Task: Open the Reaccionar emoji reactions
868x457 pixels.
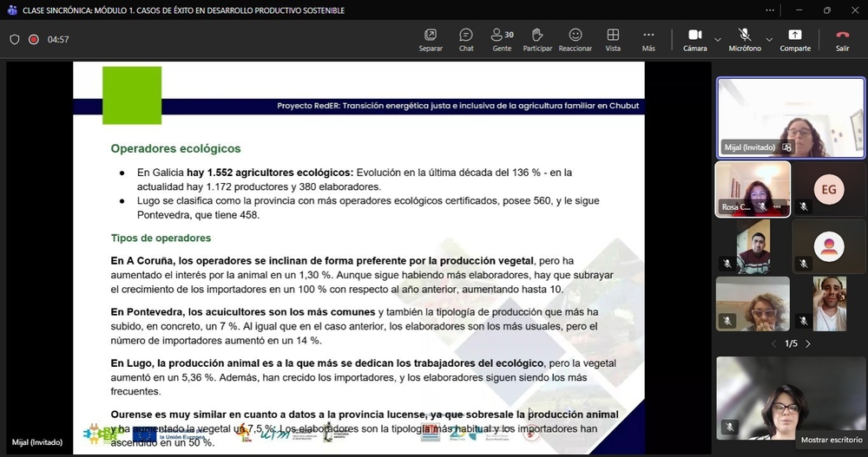Action: tap(575, 39)
